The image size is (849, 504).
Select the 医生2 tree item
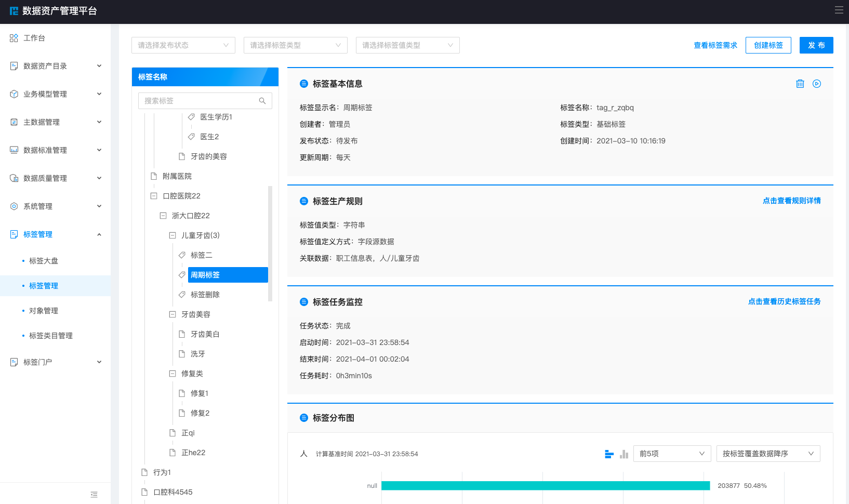coord(209,137)
